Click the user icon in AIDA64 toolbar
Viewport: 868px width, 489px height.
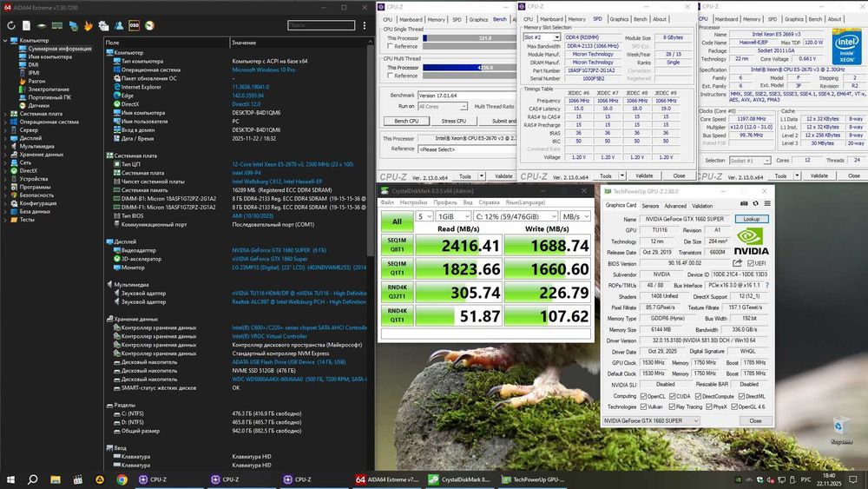(x=118, y=25)
